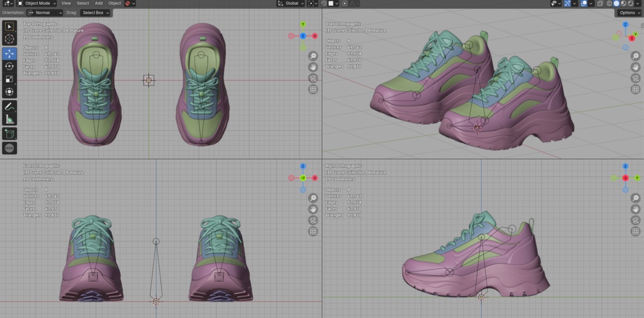Switch to Rendered viewport shading

point(630,3)
